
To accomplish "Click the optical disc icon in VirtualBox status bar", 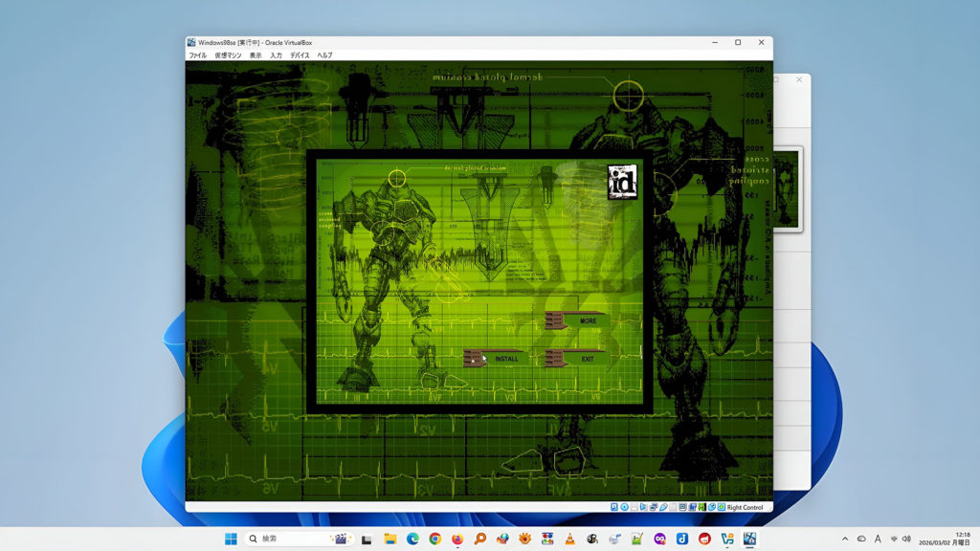I will pos(624,507).
